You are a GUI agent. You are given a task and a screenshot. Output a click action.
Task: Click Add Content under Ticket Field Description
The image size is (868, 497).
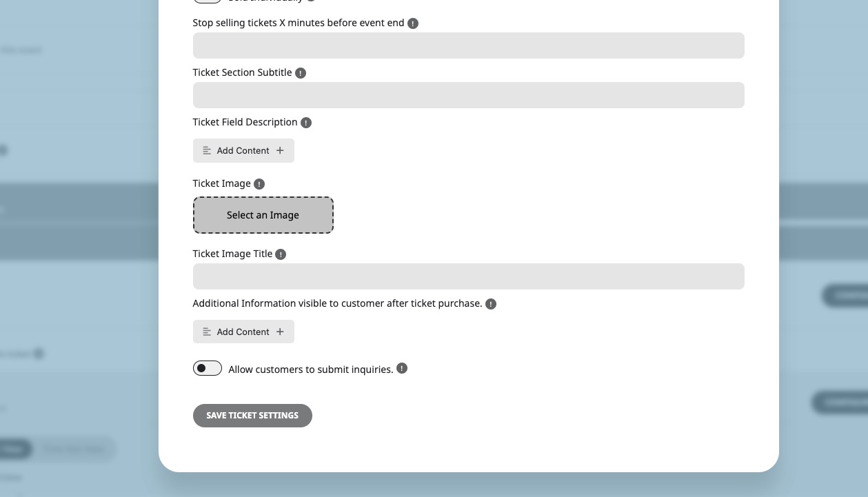click(x=243, y=150)
